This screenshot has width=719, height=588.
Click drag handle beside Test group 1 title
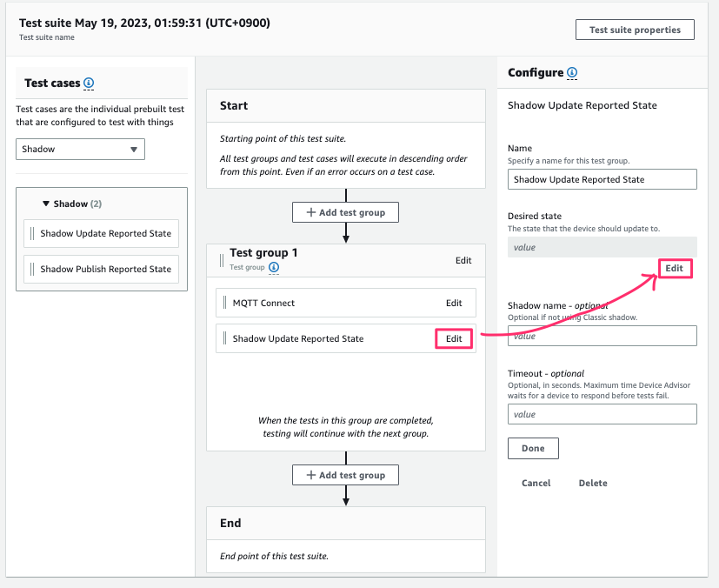coord(220,258)
